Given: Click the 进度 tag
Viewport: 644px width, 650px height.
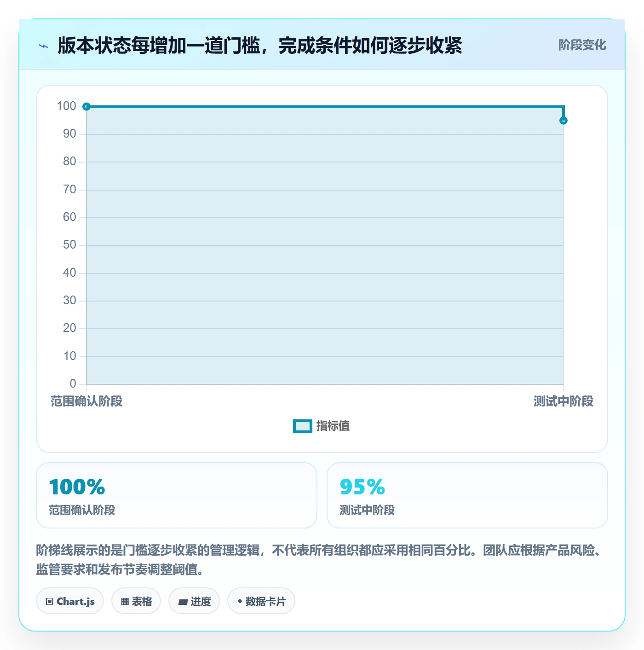Looking at the screenshot, I should 194,601.
